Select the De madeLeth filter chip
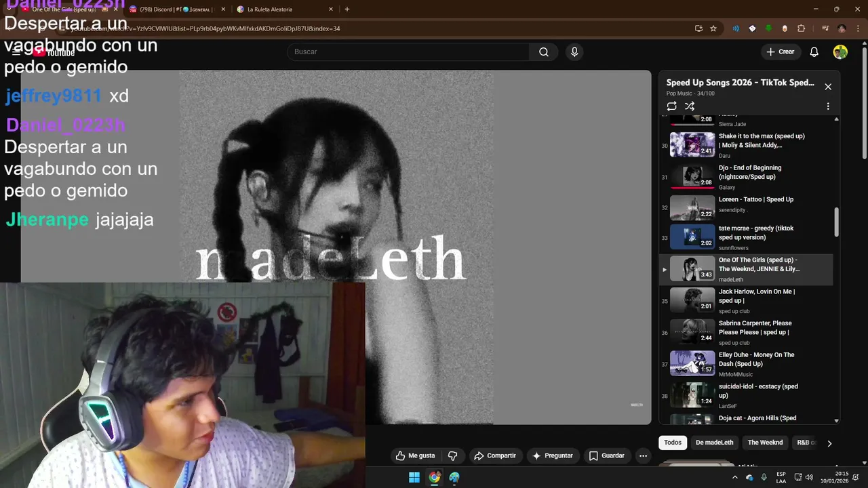 [714, 443]
